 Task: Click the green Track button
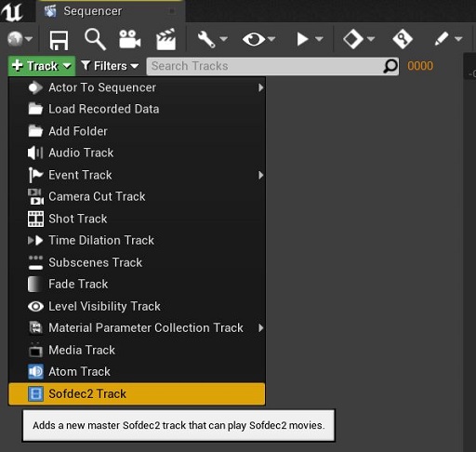[x=42, y=66]
